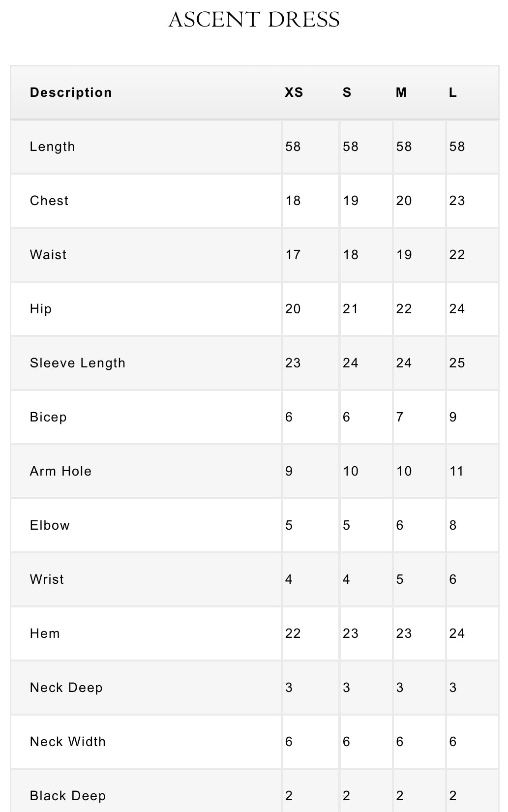Select the Neck Deep row label
Viewport: 508px width, 812px height.
tap(66, 688)
